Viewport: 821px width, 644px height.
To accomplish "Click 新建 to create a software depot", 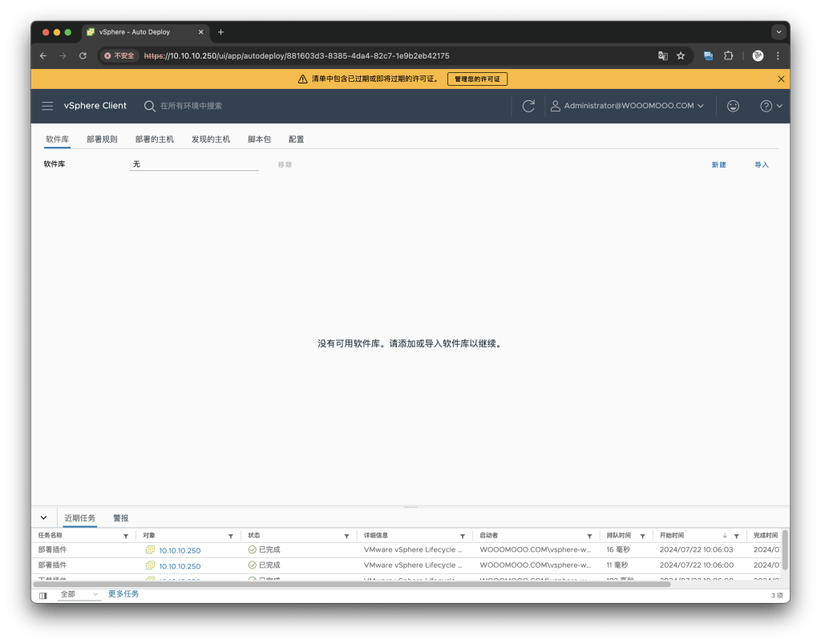I will click(718, 165).
